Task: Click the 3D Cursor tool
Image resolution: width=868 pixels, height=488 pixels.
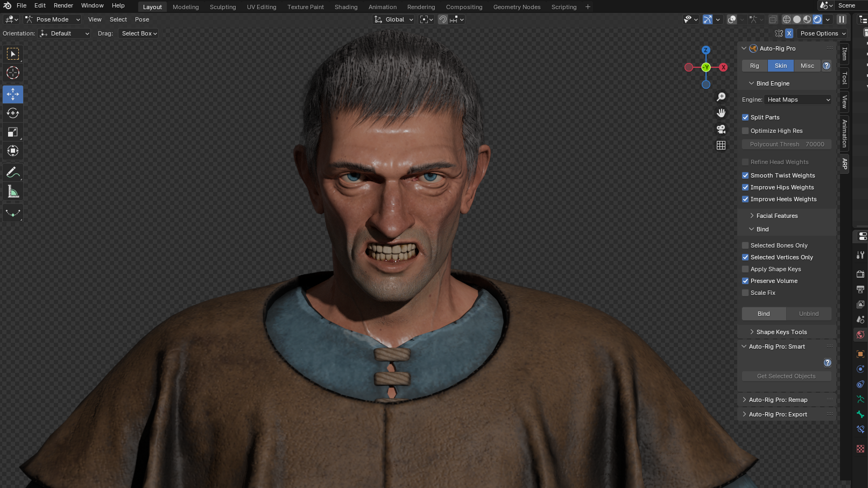Action: coord(13,73)
